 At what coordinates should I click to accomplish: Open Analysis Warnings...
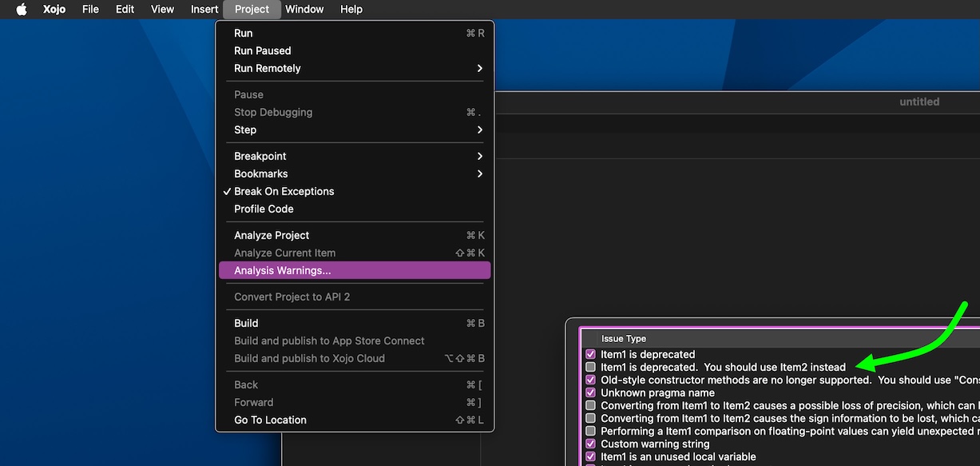click(355, 270)
